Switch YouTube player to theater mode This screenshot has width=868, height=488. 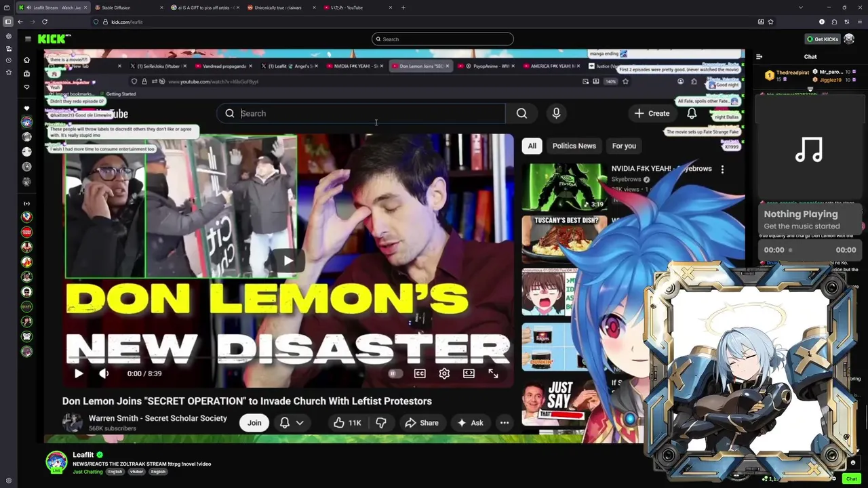point(469,373)
